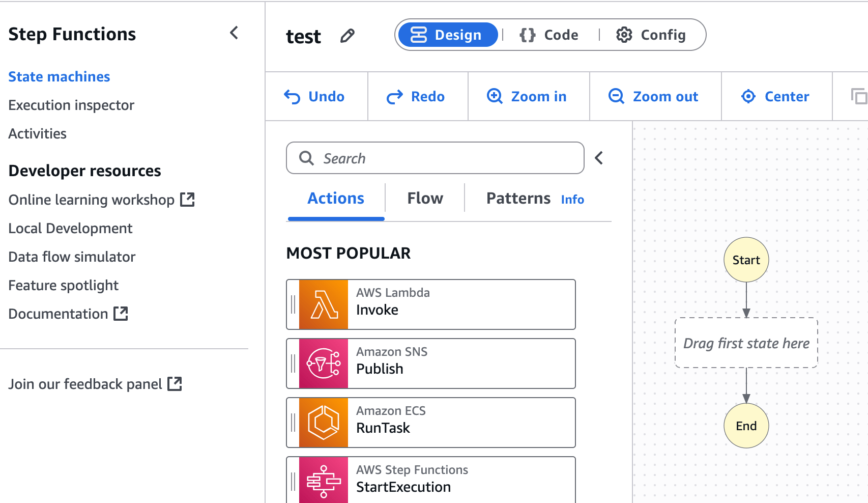This screenshot has width=868, height=503.
Task: Select the Step Functions StartExecution icon
Action: coord(324,480)
